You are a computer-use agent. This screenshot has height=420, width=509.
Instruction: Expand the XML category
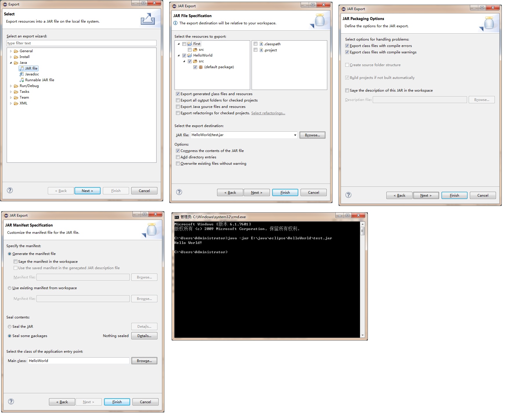11,103
